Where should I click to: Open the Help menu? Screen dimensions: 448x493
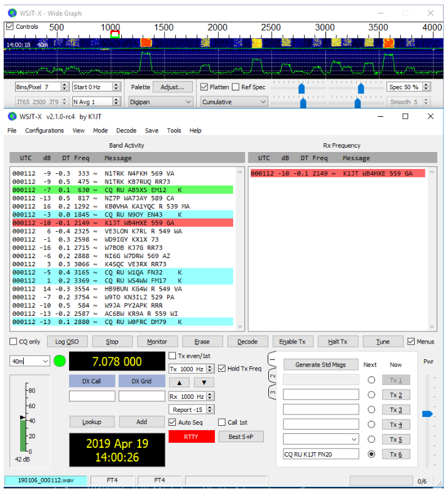click(195, 131)
